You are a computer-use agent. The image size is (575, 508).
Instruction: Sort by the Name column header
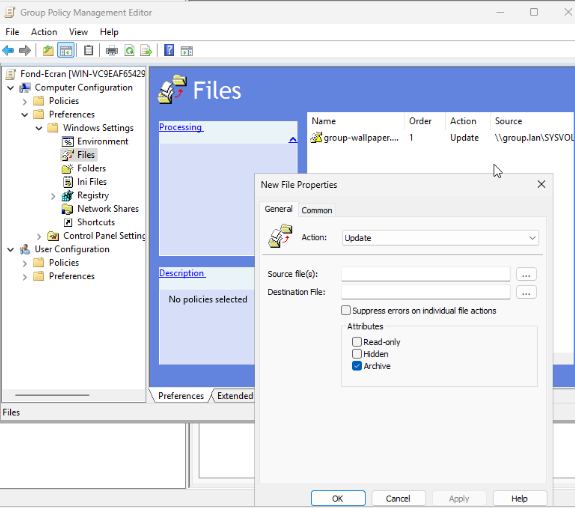tap(356, 121)
